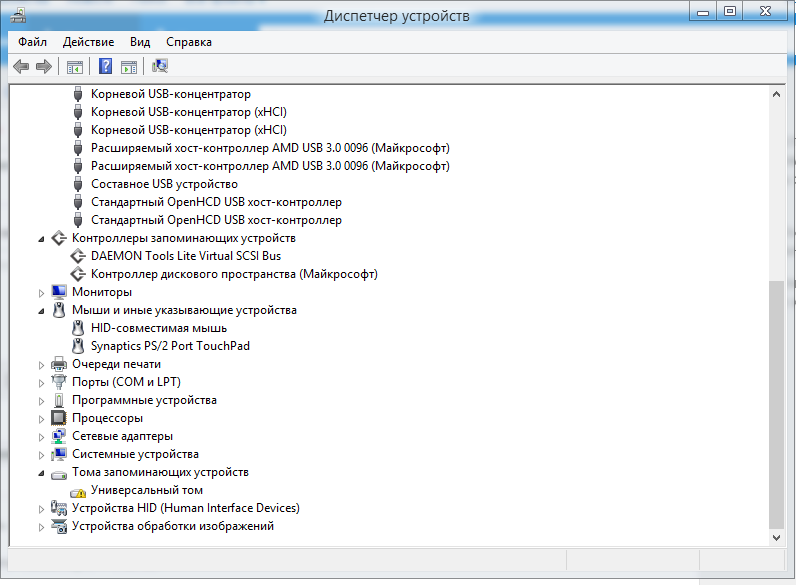The height and width of the screenshot is (585, 796).
Task: Click the scrollbar down arrow
Action: point(776,537)
